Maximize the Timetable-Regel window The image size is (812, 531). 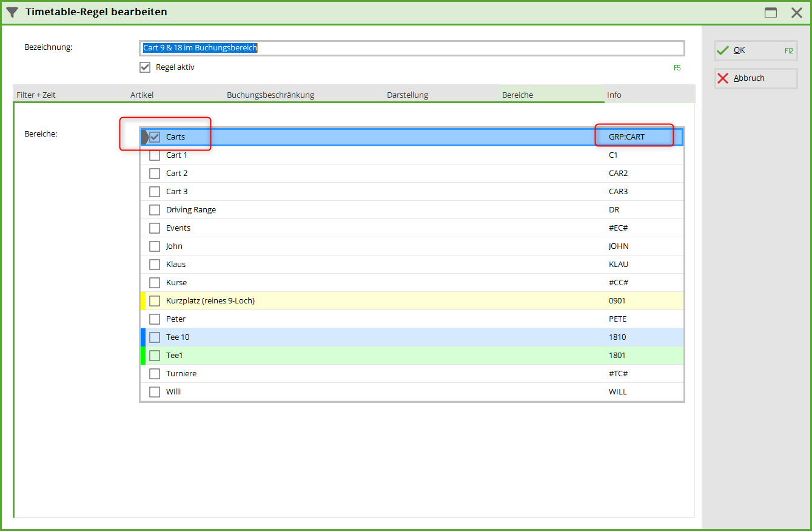771,13
